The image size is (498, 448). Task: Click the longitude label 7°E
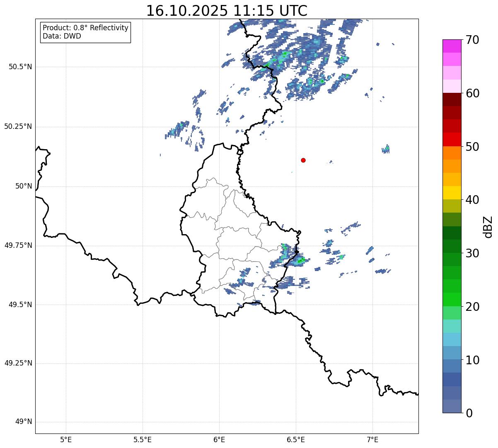coord(372,440)
